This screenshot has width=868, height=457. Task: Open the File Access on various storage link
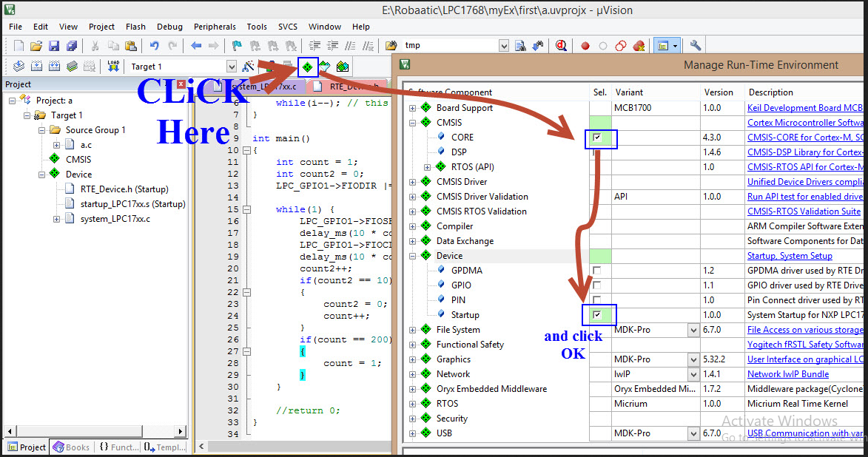[805, 330]
